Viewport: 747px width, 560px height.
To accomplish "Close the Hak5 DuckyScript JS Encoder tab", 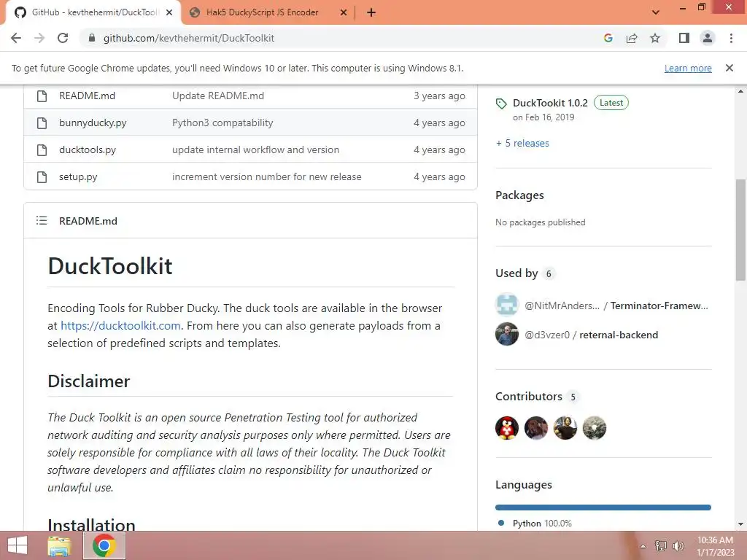I will tap(344, 12).
